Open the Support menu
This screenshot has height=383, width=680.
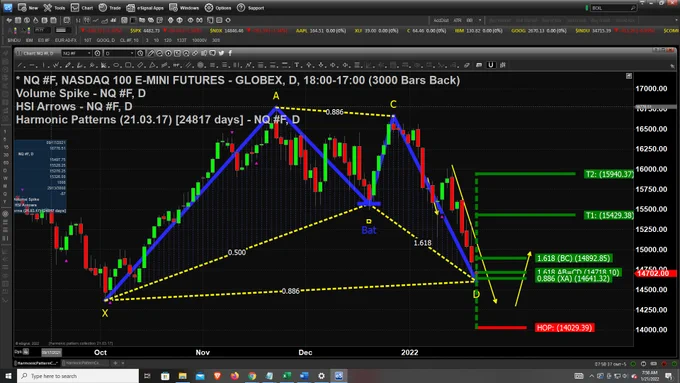[250, 7]
